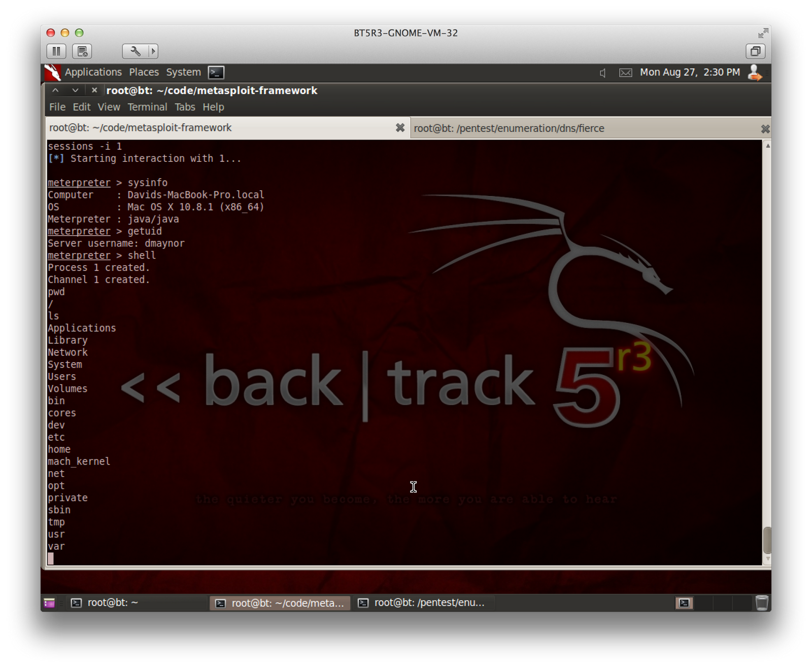The height and width of the screenshot is (668, 812).
Task: Close the metasploit-framework tab
Action: [x=400, y=128]
